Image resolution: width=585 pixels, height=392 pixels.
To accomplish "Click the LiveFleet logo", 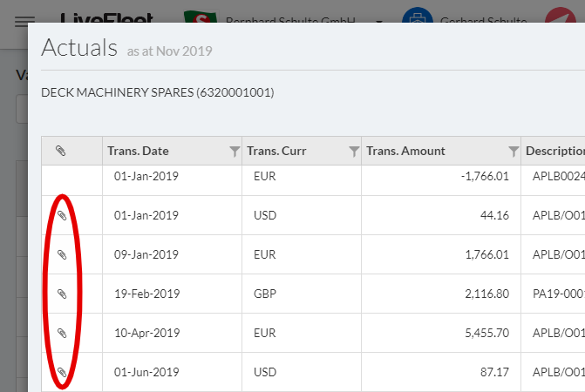I will click(x=107, y=19).
